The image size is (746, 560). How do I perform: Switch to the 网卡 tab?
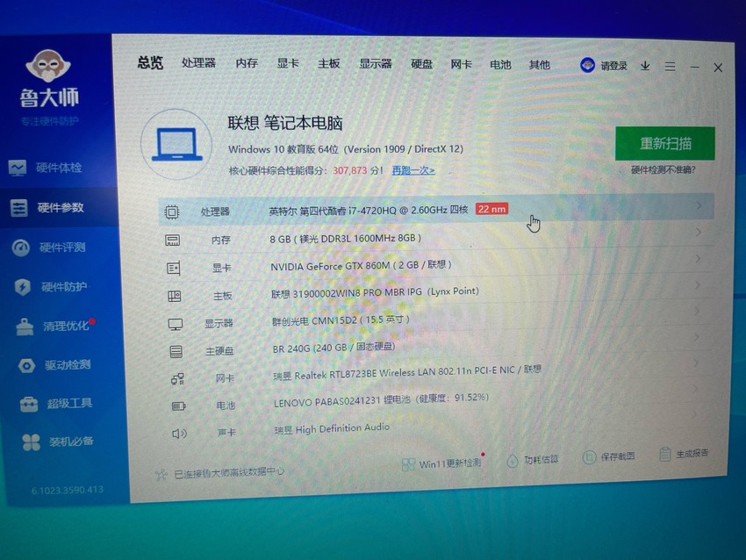(x=461, y=64)
